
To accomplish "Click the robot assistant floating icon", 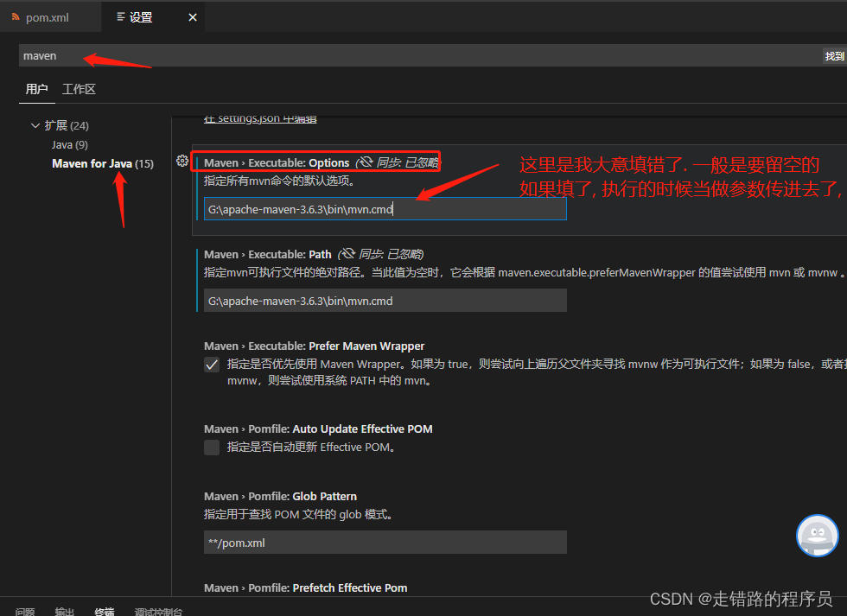I will [x=818, y=535].
